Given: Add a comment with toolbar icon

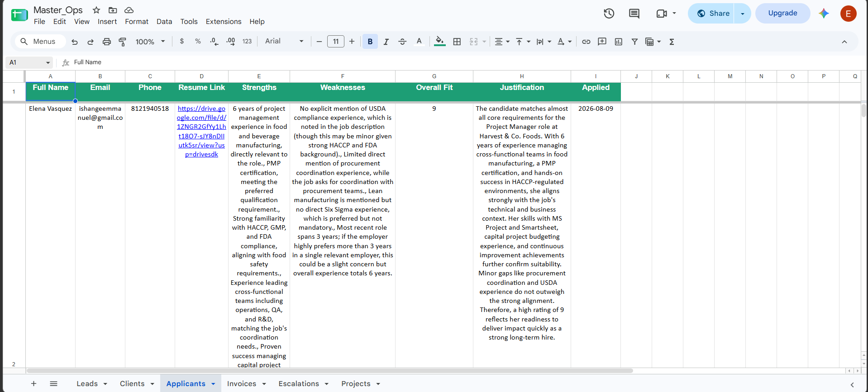Looking at the screenshot, I should click(602, 42).
